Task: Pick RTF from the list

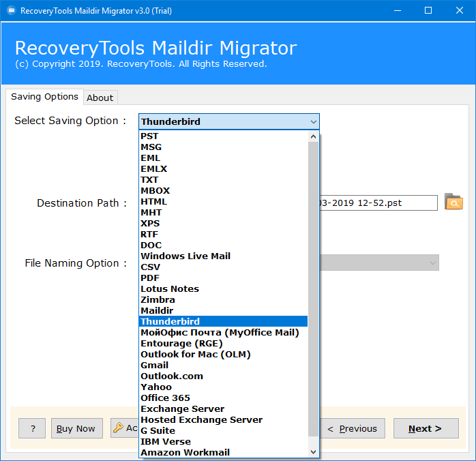Action: pos(223,235)
